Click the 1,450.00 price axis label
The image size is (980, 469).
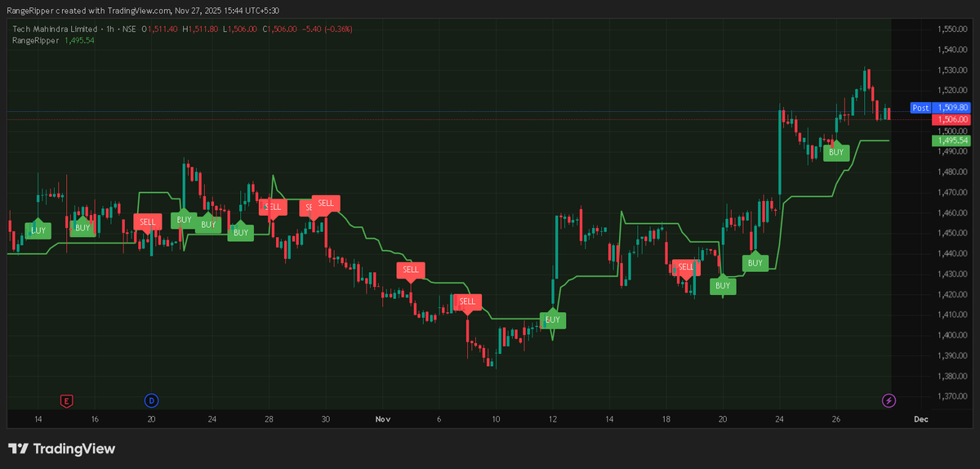click(951, 234)
